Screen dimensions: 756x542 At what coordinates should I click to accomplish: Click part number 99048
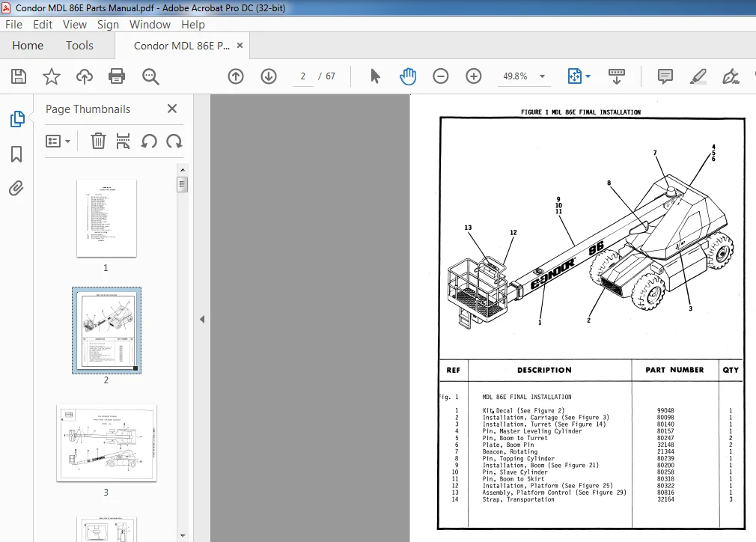pos(665,411)
